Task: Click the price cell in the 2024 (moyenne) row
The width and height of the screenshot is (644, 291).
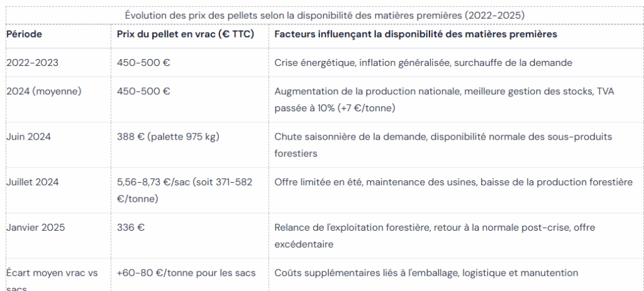Action: [x=143, y=91]
